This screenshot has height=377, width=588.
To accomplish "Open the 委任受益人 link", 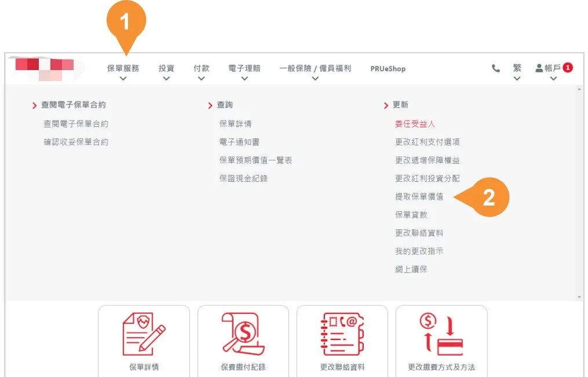I will point(415,123).
